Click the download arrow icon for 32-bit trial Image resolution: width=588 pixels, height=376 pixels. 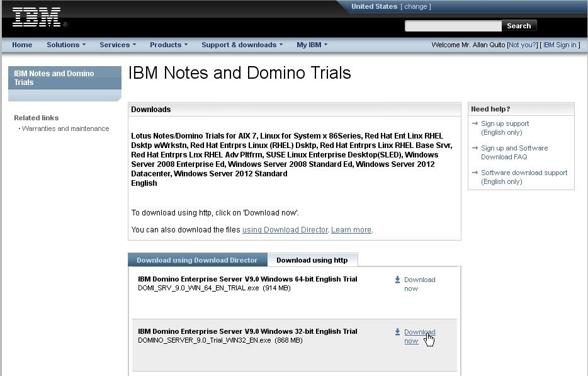coord(397,332)
